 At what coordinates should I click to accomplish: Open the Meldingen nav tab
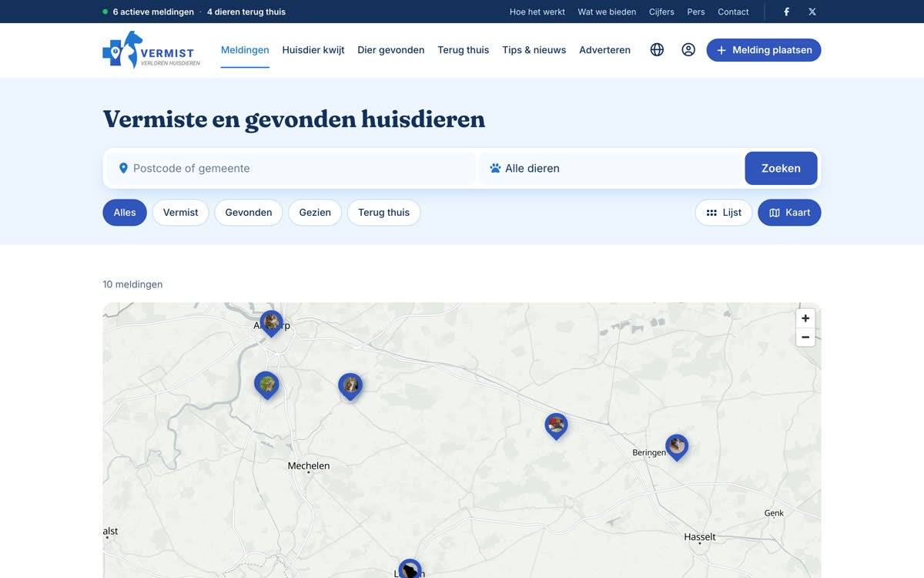[245, 50]
